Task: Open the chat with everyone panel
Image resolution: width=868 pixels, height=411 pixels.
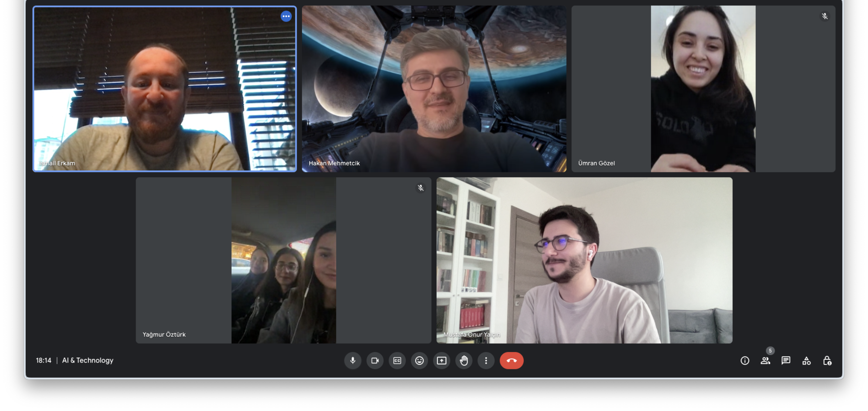Action: [786, 361]
